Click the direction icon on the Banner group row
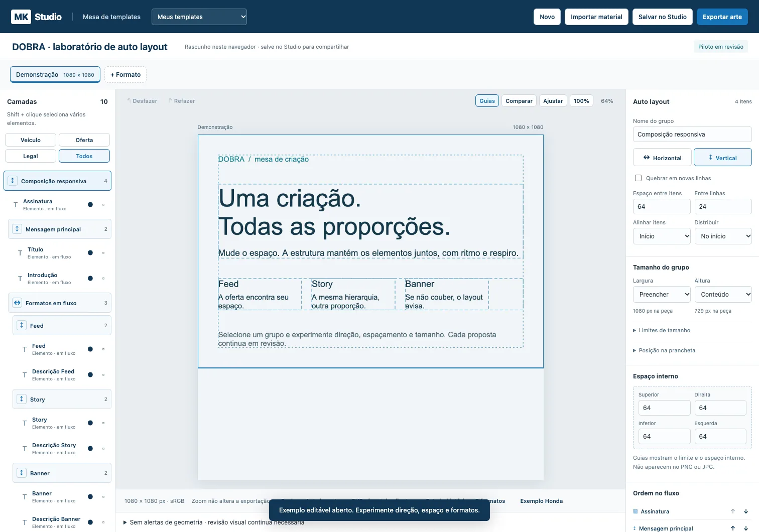 (x=22, y=473)
